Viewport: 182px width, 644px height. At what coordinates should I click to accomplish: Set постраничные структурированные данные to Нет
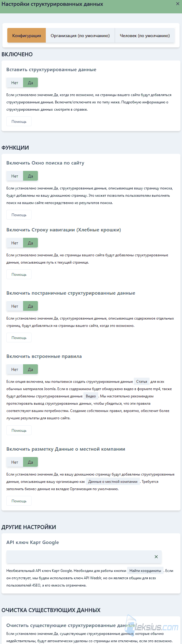click(15, 306)
